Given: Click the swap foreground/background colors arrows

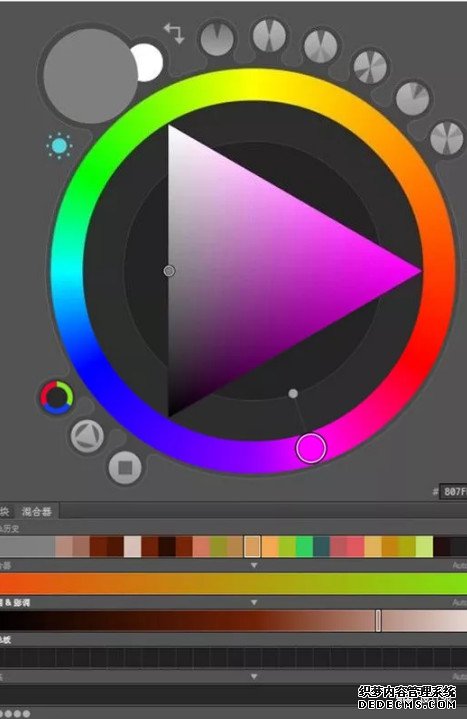Looking at the screenshot, I should click(x=174, y=33).
